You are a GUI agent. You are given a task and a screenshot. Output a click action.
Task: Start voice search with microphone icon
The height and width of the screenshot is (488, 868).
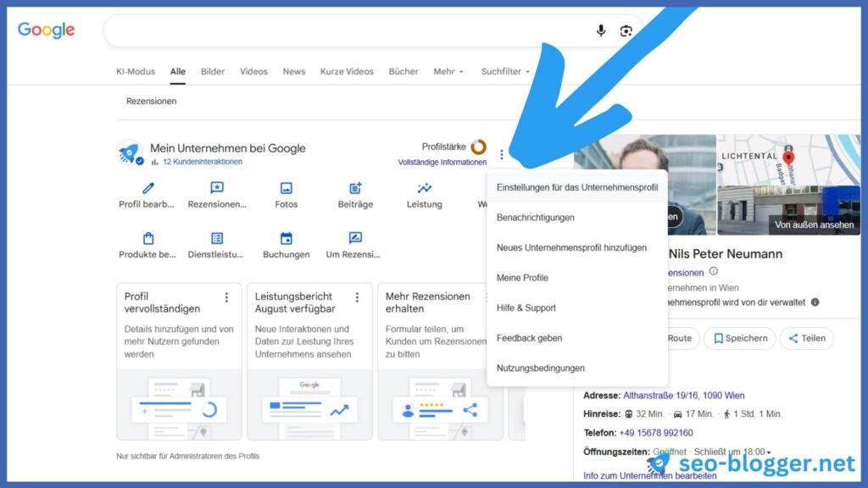click(x=601, y=31)
